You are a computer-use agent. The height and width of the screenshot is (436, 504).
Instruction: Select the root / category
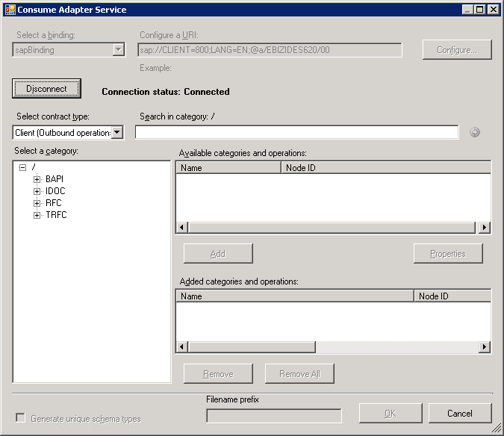click(x=34, y=167)
